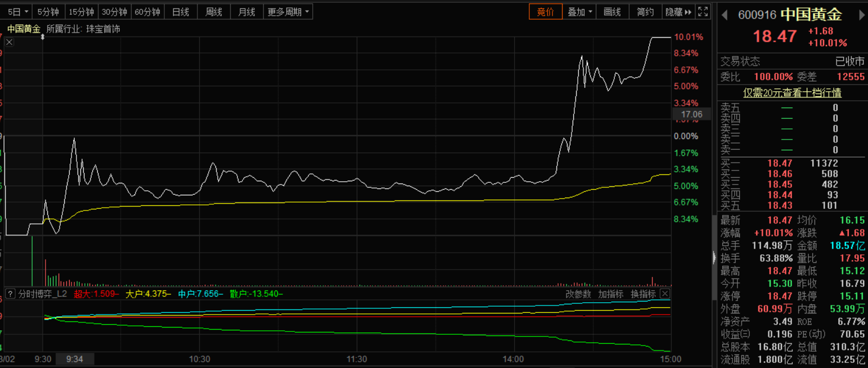Viewport: 868px width, 368px height.
Task: Select the 画线 drawing tool
Action: click(x=612, y=12)
